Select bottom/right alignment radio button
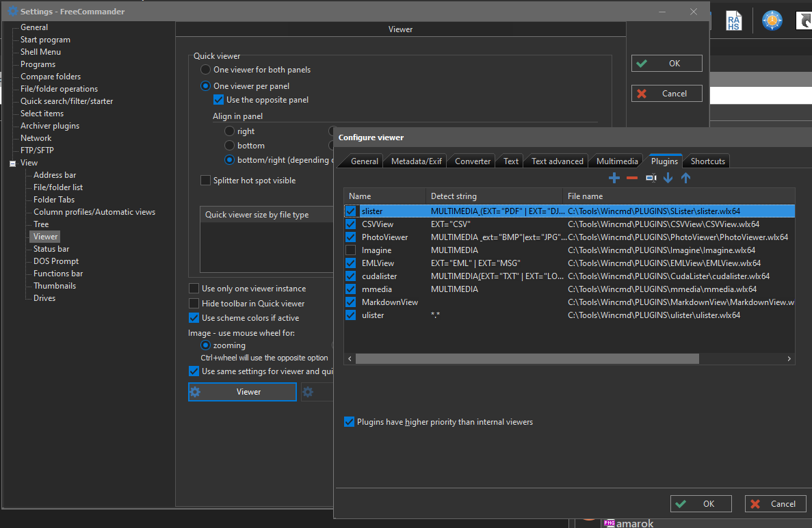The width and height of the screenshot is (812, 528). point(229,160)
